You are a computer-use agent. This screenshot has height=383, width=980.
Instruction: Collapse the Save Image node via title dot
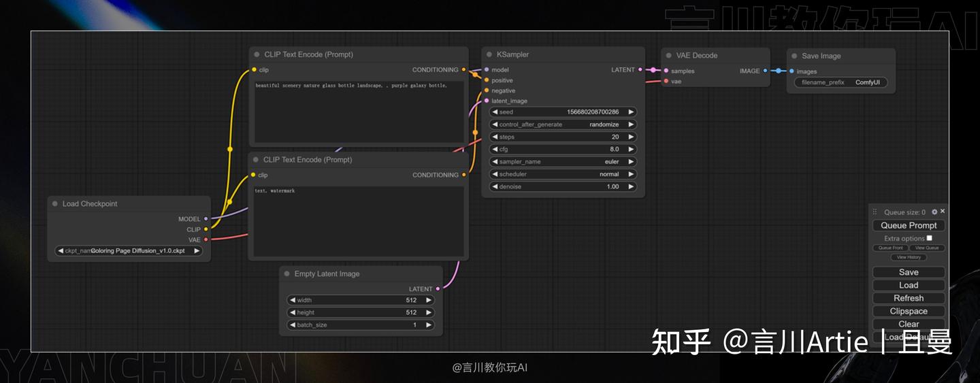point(794,56)
